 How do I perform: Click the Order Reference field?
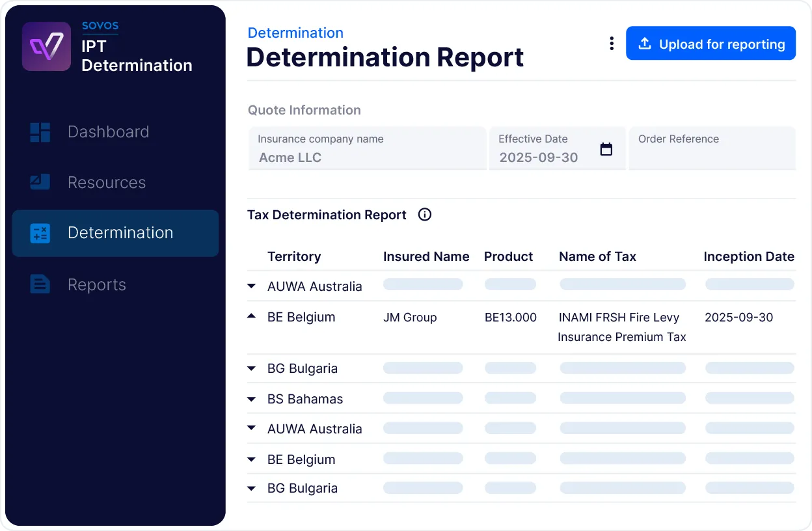click(x=712, y=149)
